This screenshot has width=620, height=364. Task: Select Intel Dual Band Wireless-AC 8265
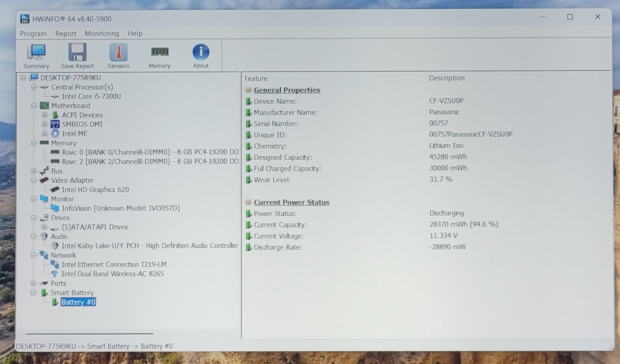tap(112, 274)
